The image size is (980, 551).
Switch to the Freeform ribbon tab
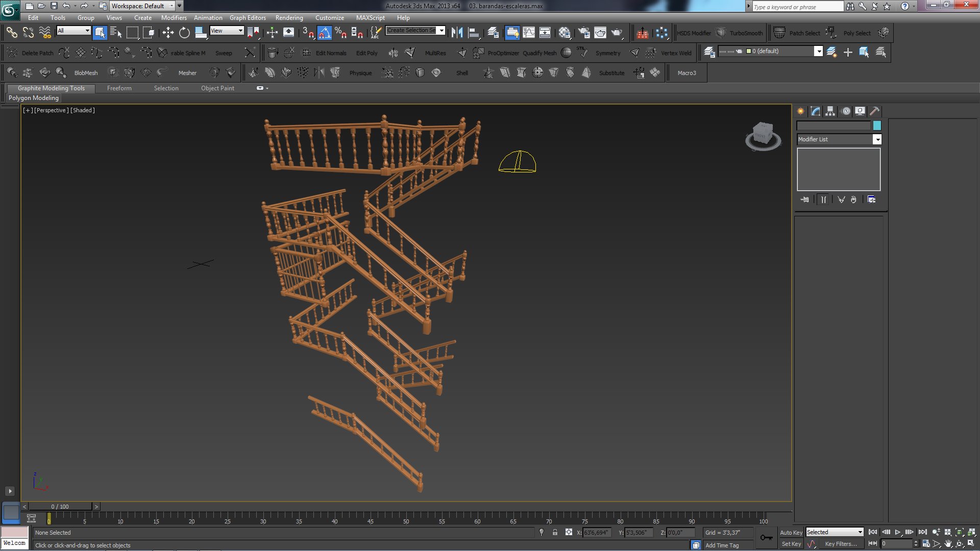[119, 88]
